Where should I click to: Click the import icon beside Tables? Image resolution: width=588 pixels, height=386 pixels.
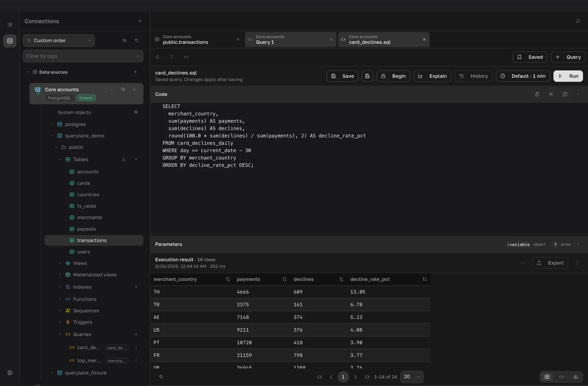pyautogui.click(x=124, y=159)
